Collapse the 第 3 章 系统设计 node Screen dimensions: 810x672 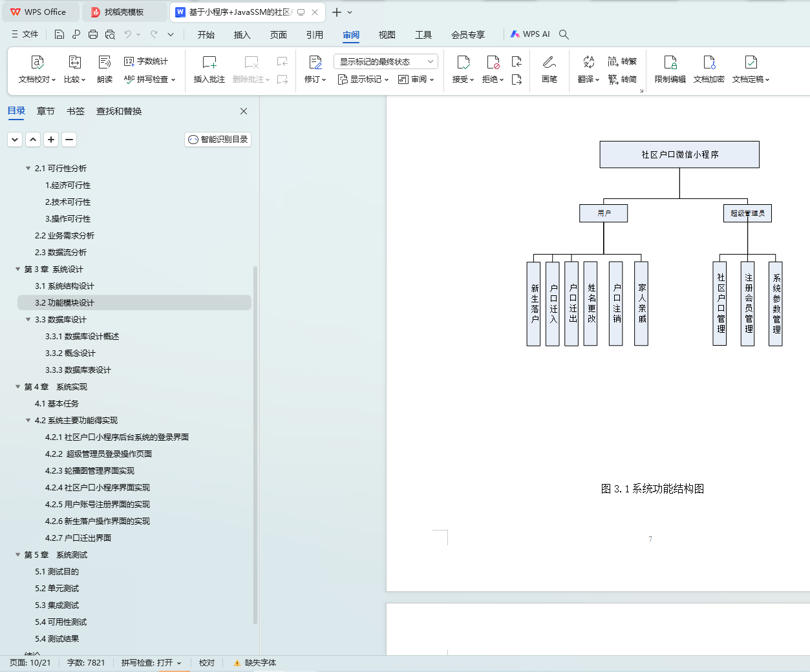click(17, 269)
